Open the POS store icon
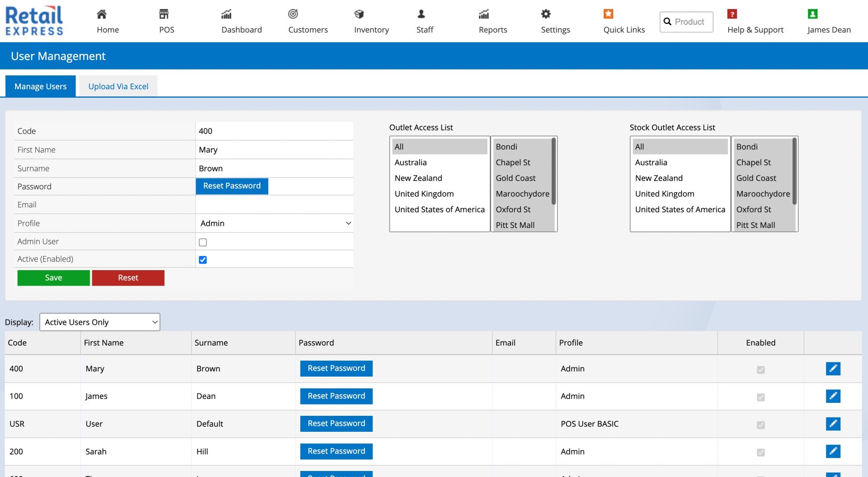 tap(164, 14)
